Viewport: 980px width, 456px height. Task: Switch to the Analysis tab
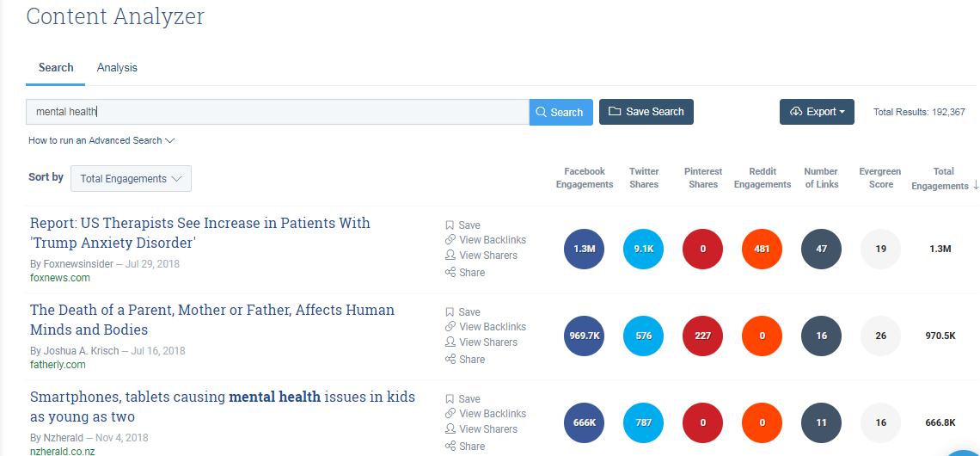[117, 68]
